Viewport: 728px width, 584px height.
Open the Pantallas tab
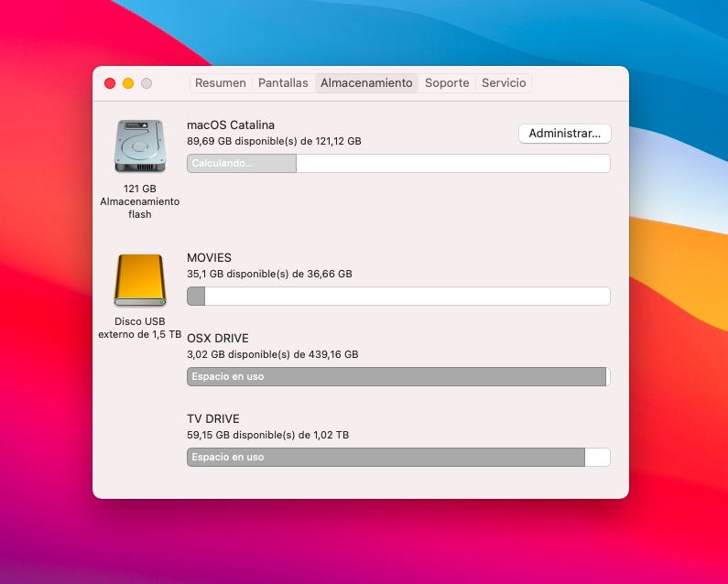click(283, 83)
